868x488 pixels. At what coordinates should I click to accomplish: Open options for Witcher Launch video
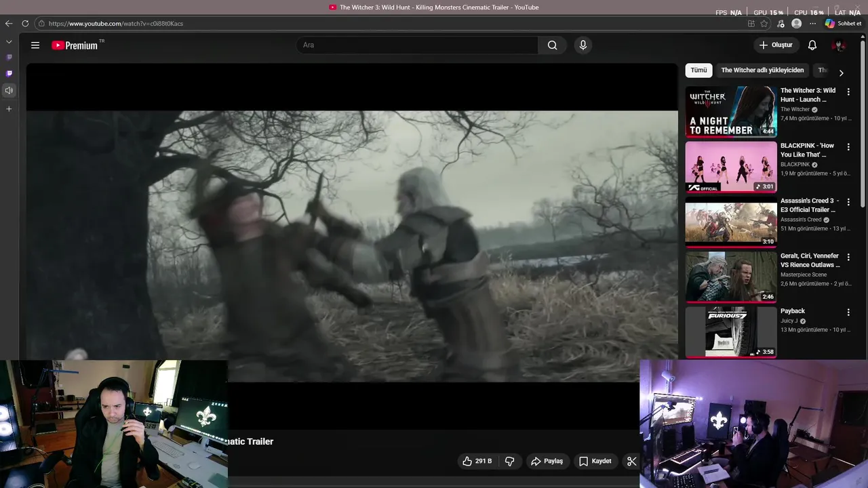pos(848,91)
